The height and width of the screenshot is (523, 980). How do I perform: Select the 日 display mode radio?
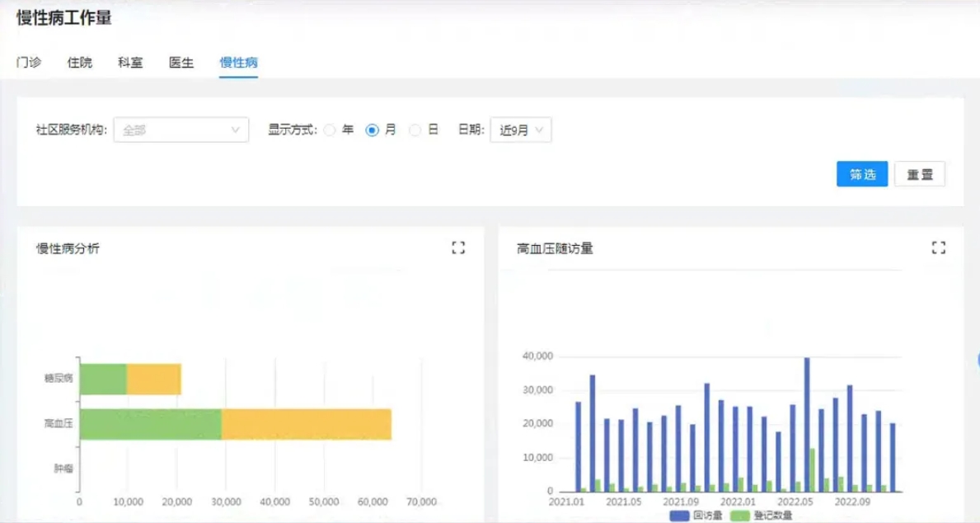(415, 130)
